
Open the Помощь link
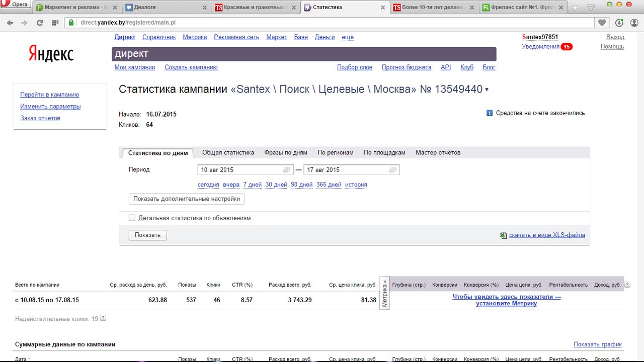pyautogui.click(x=612, y=47)
